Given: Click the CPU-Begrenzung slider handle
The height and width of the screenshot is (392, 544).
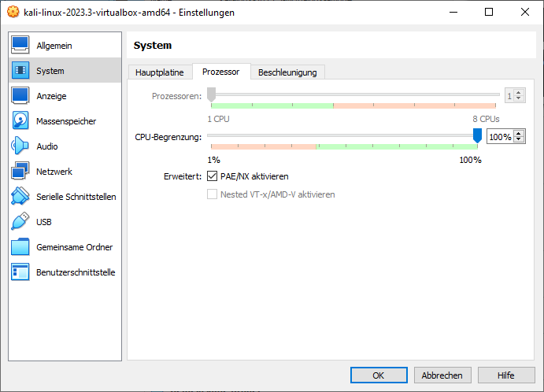Looking at the screenshot, I should [477, 136].
